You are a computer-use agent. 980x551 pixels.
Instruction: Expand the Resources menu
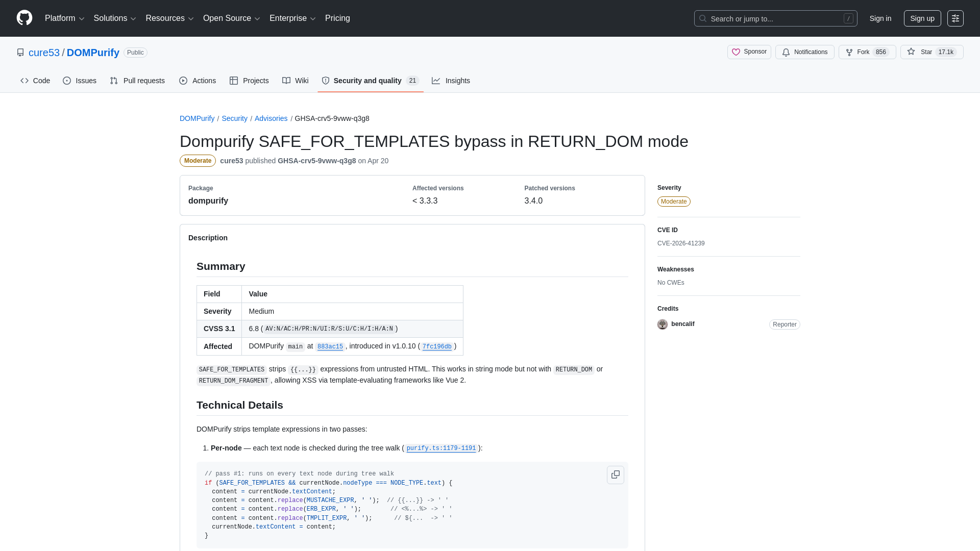(169, 18)
